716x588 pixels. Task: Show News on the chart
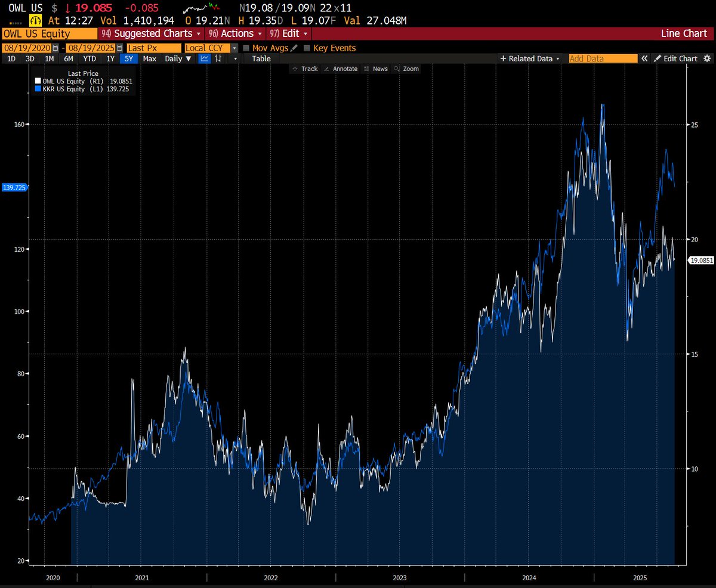[x=376, y=69]
